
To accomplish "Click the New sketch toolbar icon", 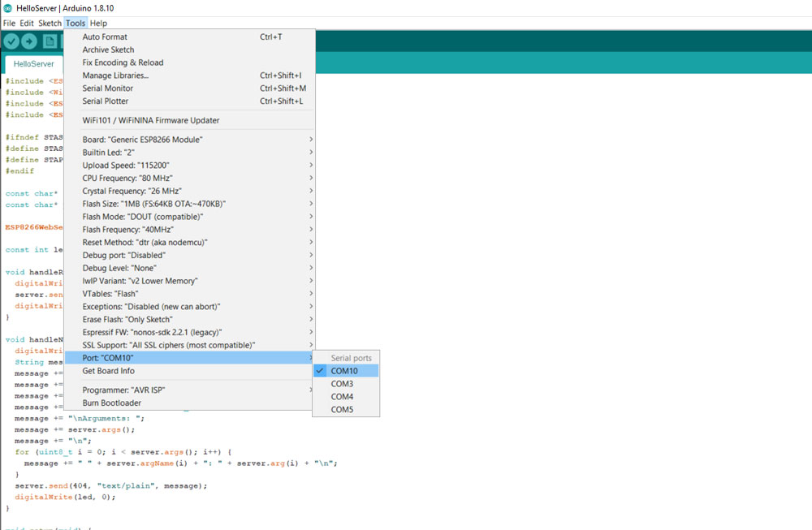I will point(50,41).
